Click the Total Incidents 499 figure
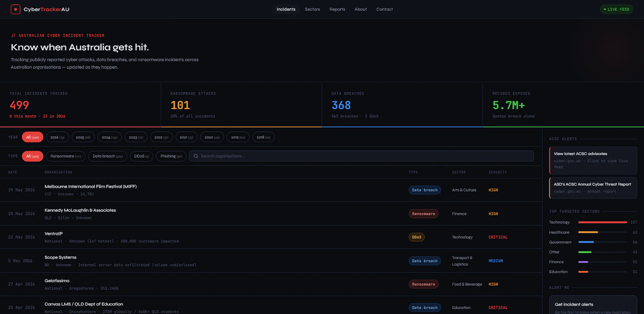 [x=19, y=105]
